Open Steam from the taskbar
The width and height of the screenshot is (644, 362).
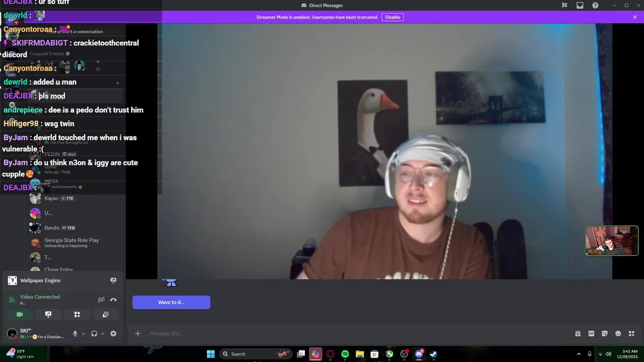point(434,354)
